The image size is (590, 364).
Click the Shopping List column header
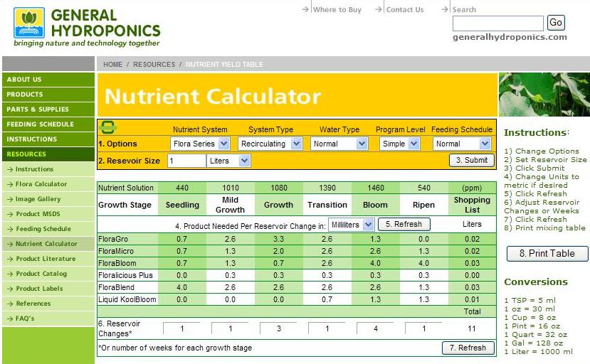pos(472,205)
